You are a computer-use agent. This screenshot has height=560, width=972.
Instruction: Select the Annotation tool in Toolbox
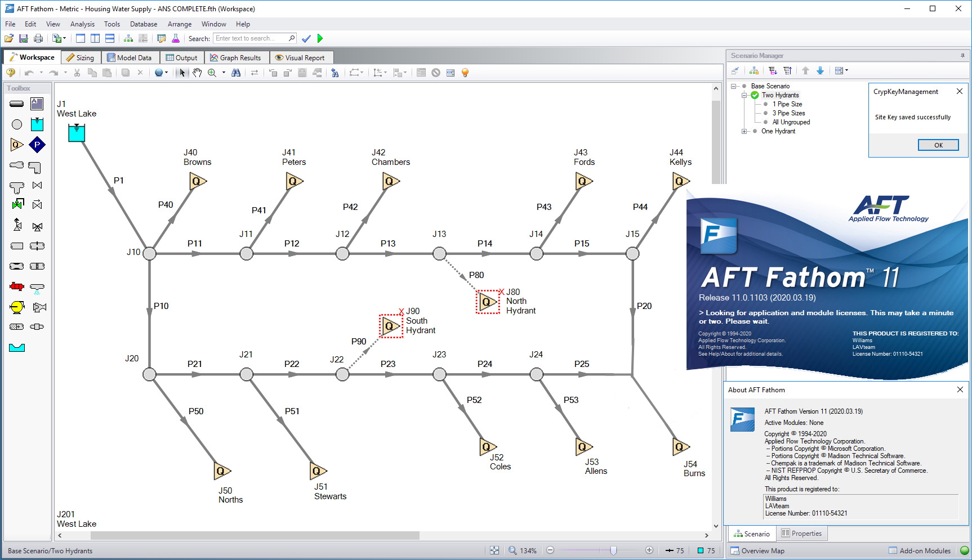[37, 104]
